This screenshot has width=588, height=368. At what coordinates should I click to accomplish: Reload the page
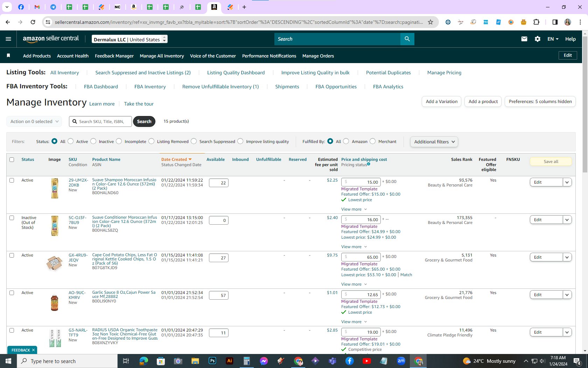pyautogui.click(x=33, y=22)
